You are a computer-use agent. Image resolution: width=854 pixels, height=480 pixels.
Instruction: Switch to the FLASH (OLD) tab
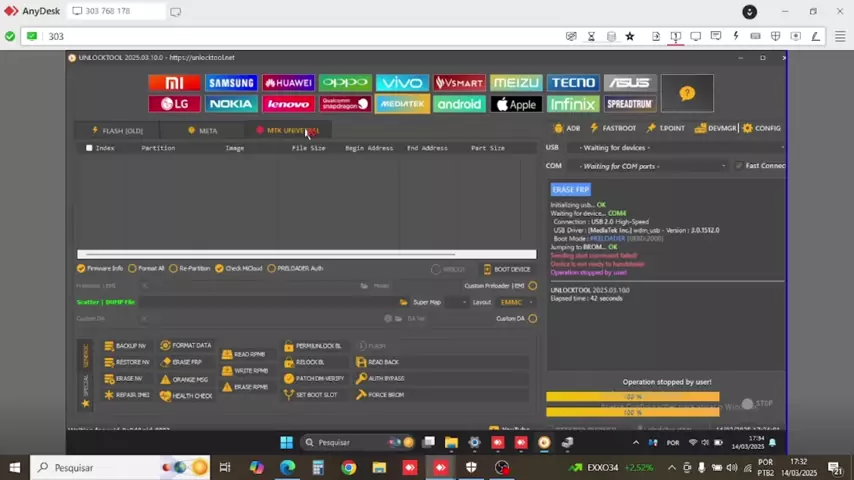click(117, 131)
